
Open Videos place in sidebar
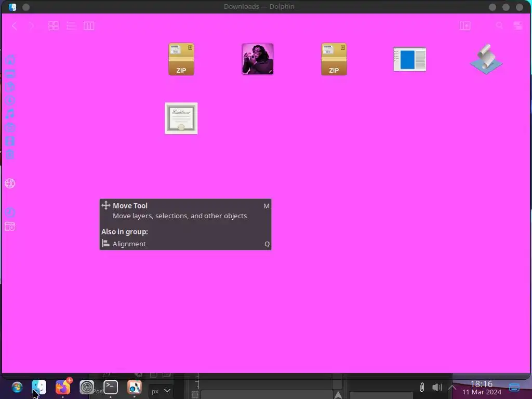pyautogui.click(x=10, y=141)
